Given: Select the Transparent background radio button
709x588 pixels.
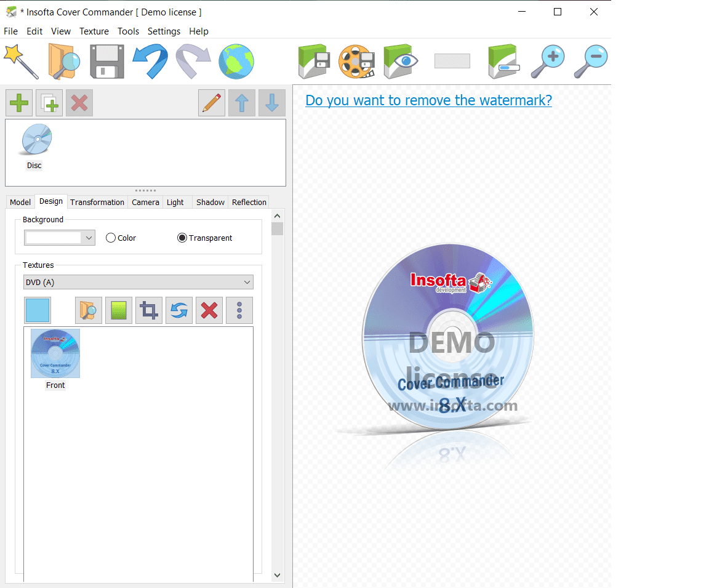Looking at the screenshot, I should coord(182,238).
